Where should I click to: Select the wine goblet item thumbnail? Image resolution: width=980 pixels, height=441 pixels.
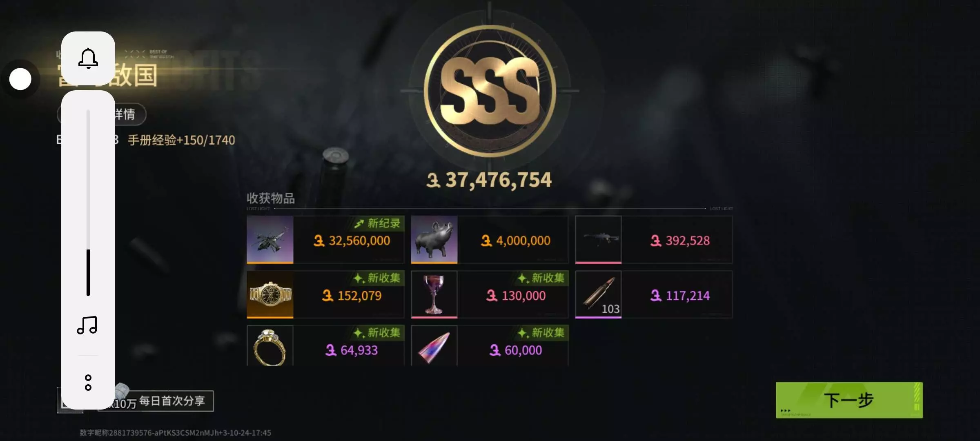434,294
